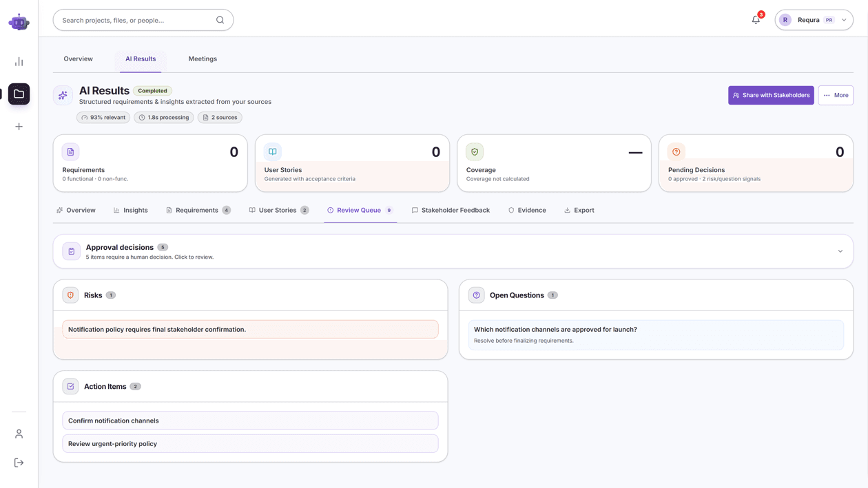Open the Requra account dropdown
The height and width of the screenshot is (488, 868).
click(814, 20)
